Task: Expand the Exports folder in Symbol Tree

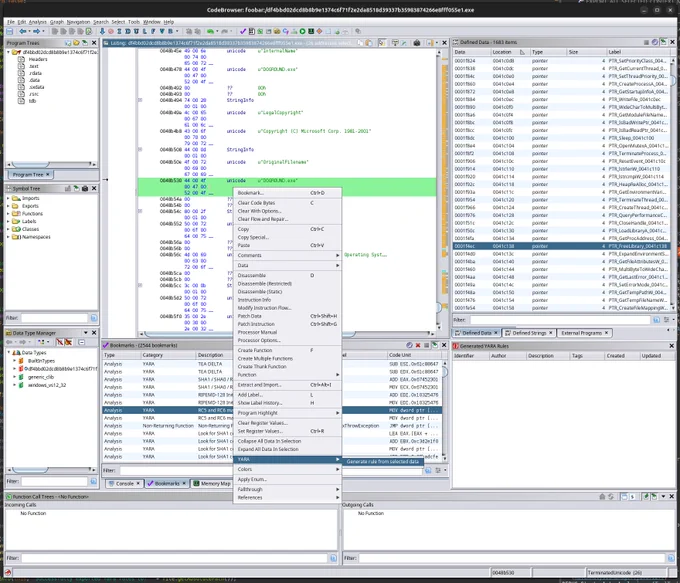Action: (x=8, y=206)
